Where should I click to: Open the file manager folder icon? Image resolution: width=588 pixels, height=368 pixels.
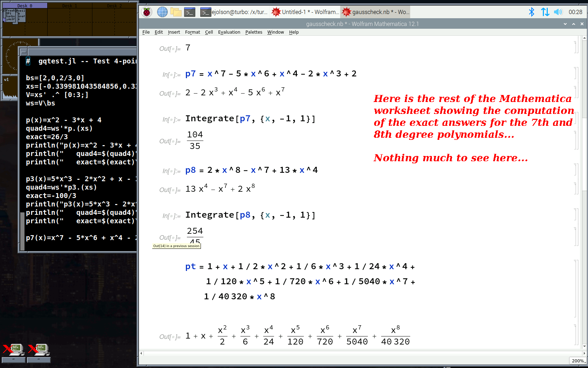176,12
